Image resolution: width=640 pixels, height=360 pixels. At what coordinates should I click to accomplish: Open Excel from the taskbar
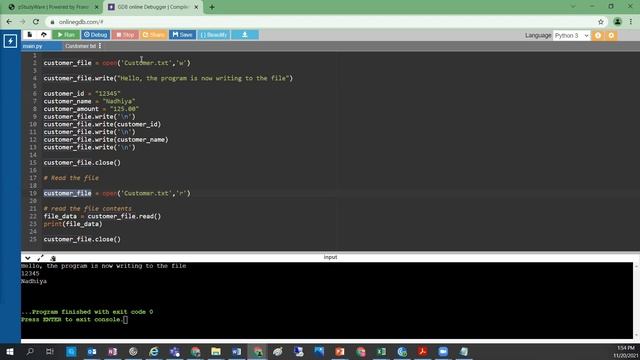381,351
